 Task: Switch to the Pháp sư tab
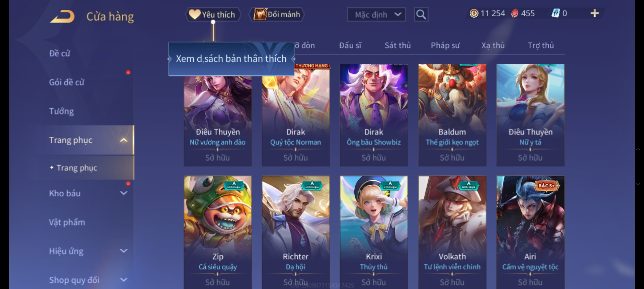click(x=445, y=45)
